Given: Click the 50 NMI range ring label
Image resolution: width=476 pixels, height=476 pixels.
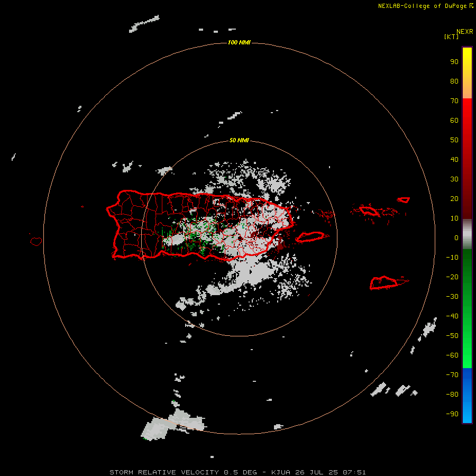Looking at the screenshot, I should pos(239,140).
